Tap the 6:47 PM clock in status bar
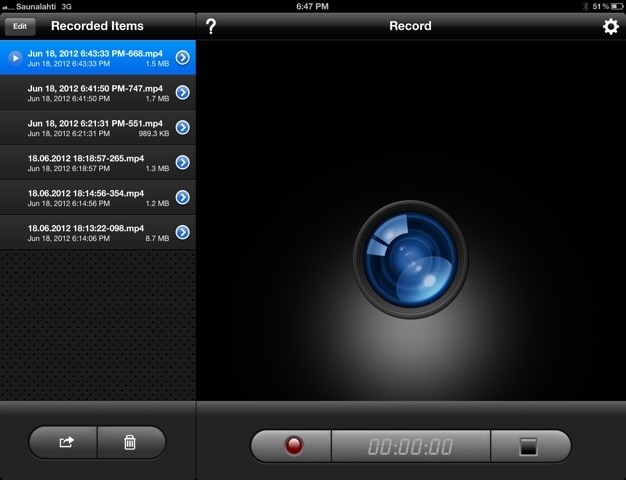The image size is (626, 480). 312,6
